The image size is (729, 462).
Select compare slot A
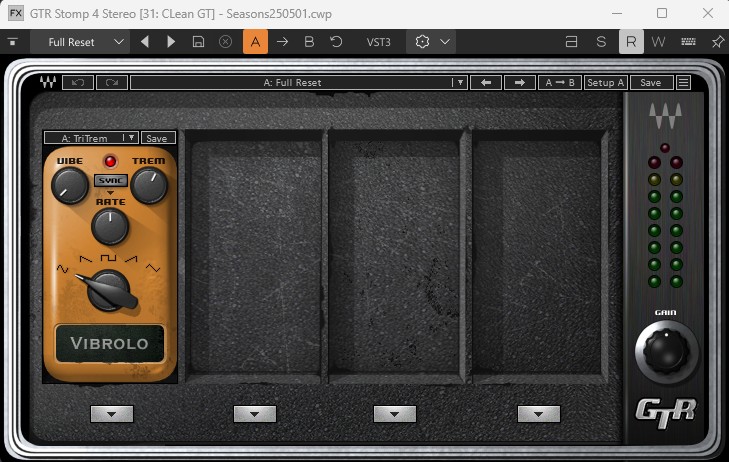click(255, 42)
